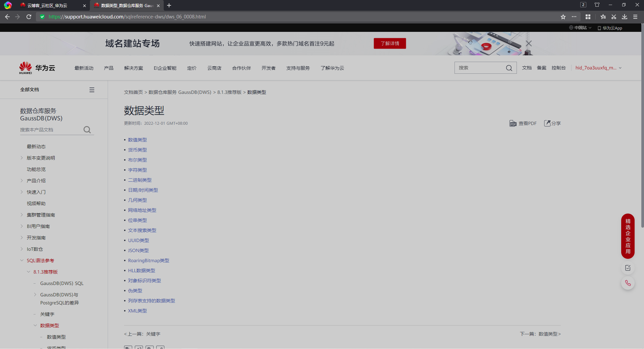Go to next article 数值类型
The image size is (644, 349).
[x=540, y=334]
